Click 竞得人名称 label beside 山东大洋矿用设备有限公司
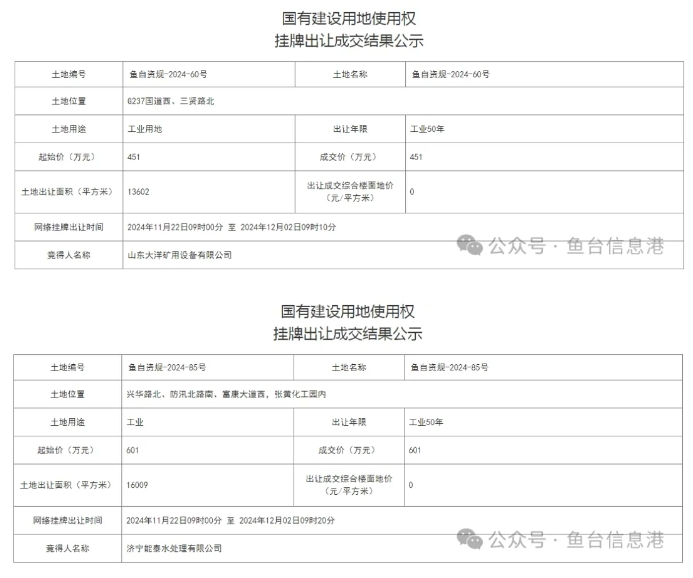This screenshot has width=693, height=578. pyautogui.click(x=69, y=255)
